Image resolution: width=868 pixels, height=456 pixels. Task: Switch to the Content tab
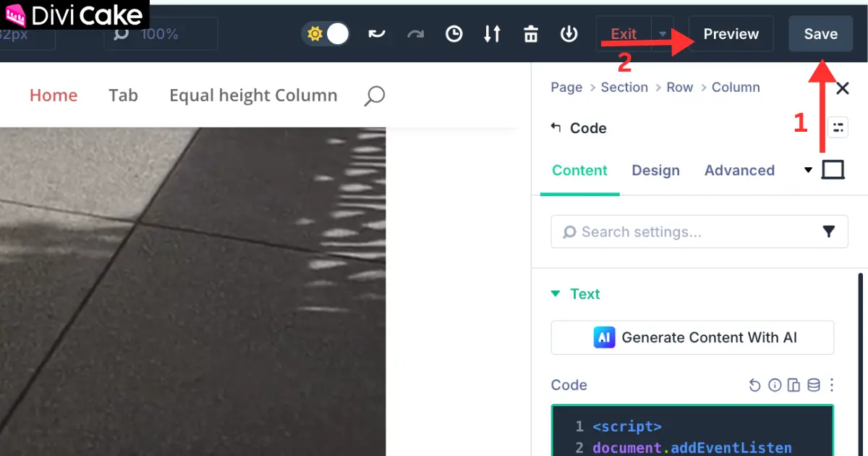[579, 171]
